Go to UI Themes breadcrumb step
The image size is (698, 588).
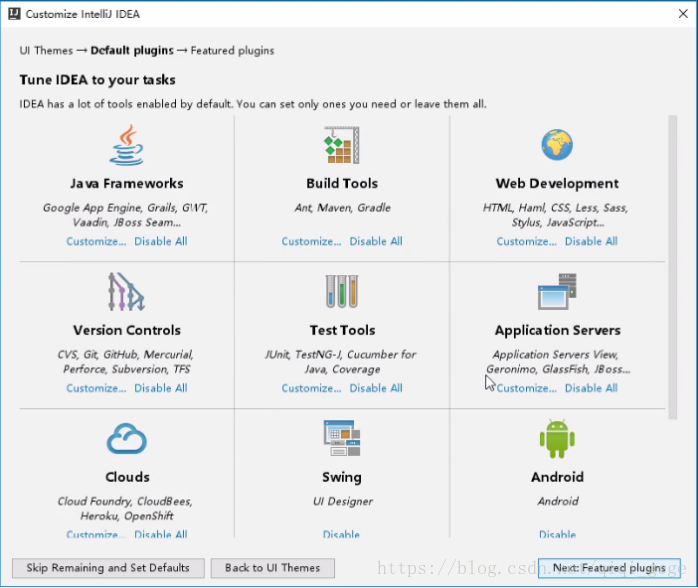click(x=45, y=51)
